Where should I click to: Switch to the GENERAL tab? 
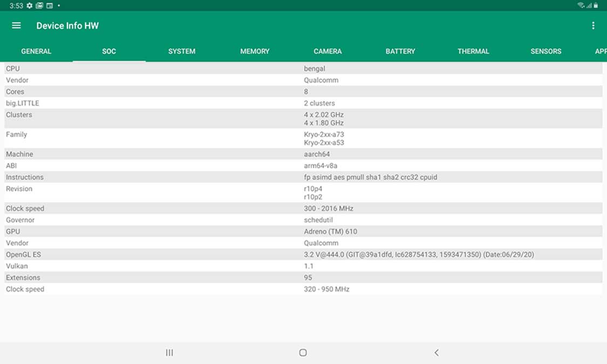pyautogui.click(x=36, y=51)
